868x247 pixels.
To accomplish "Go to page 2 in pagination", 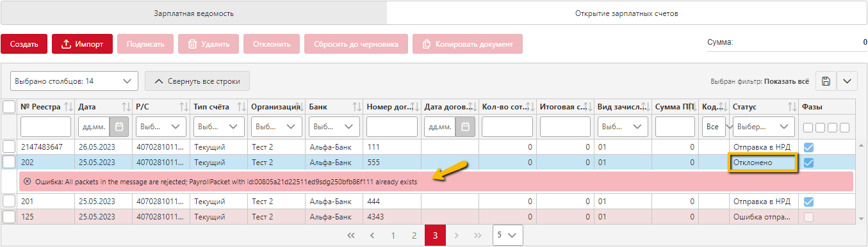I will pyautogui.click(x=414, y=235).
